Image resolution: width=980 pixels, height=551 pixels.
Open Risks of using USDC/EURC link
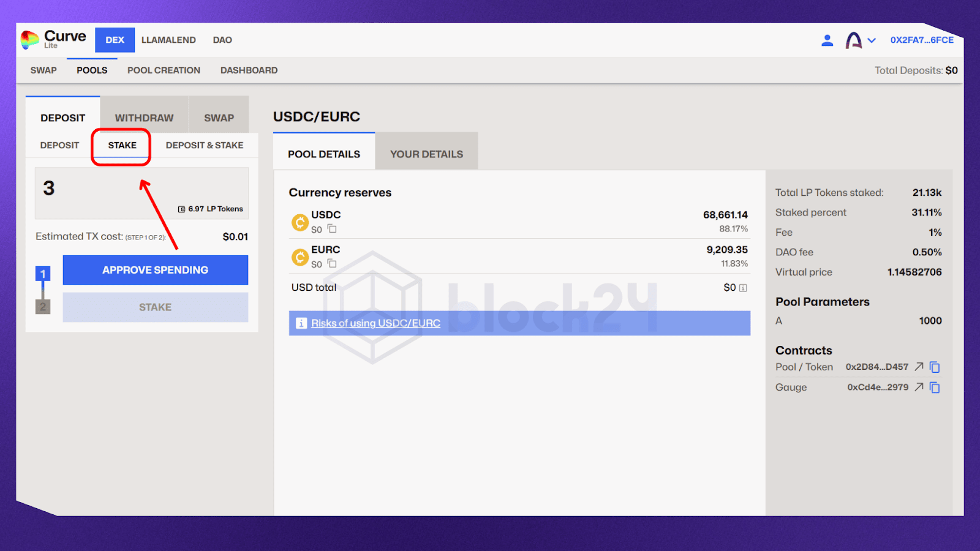pos(375,323)
